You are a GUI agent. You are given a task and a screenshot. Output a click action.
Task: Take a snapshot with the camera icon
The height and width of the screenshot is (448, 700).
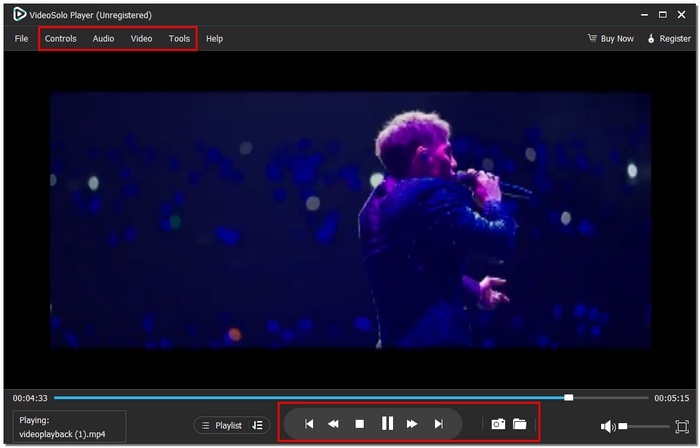click(x=497, y=424)
